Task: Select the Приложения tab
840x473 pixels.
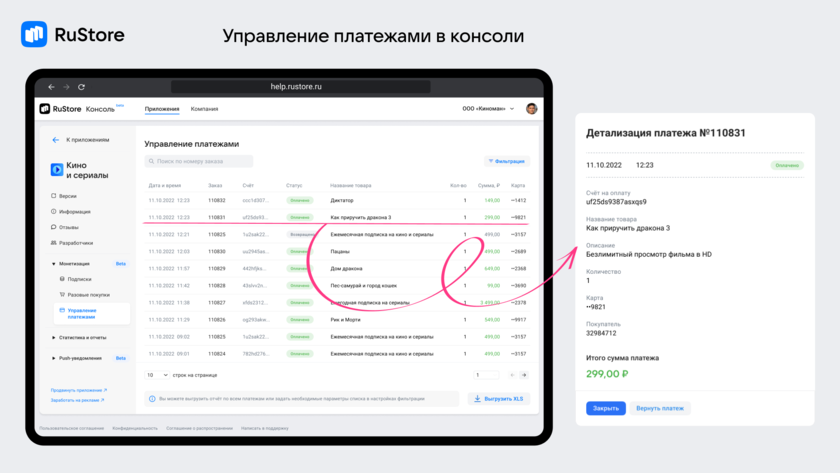Action: click(x=162, y=109)
